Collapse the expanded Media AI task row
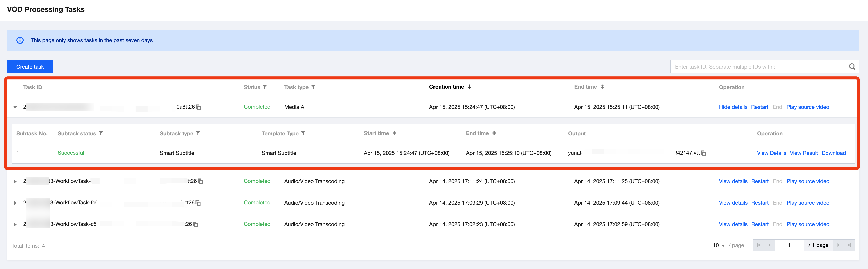 15,107
